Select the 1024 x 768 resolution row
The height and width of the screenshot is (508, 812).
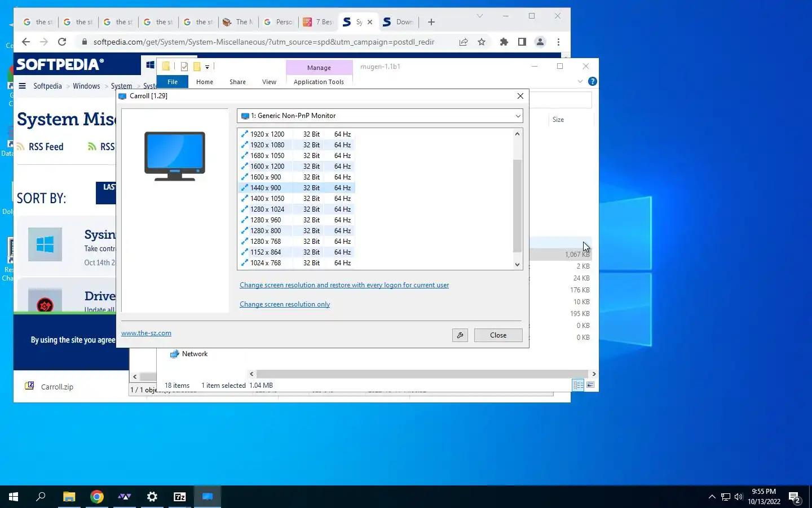click(296, 263)
